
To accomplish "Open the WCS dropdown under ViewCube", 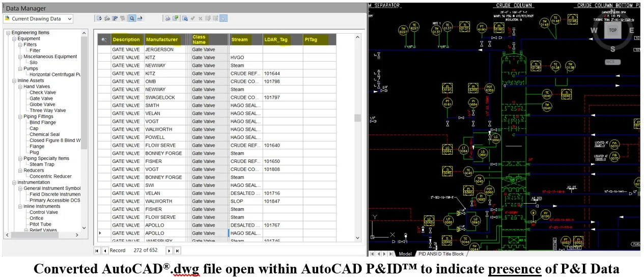I will click(x=612, y=62).
